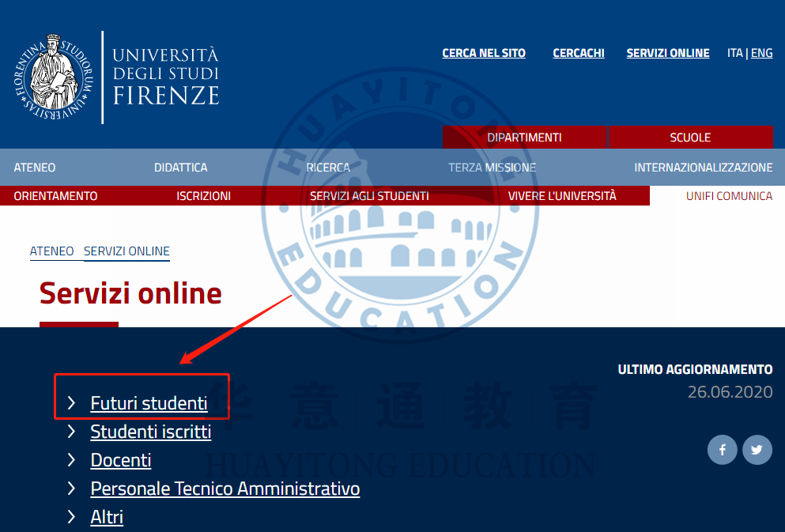
Task: Open the Studenti iscritti link
Action: [x=151, y=432]
